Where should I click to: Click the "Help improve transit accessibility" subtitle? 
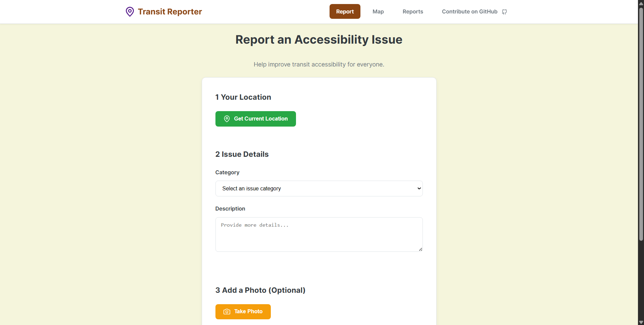(319, 64)
